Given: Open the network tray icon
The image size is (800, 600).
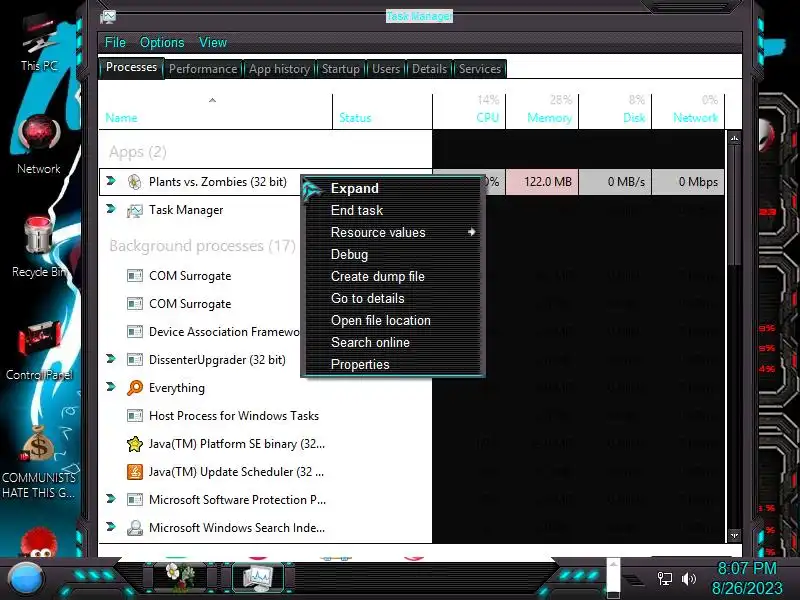Looking at the screenshot, I should coord(664,579).
